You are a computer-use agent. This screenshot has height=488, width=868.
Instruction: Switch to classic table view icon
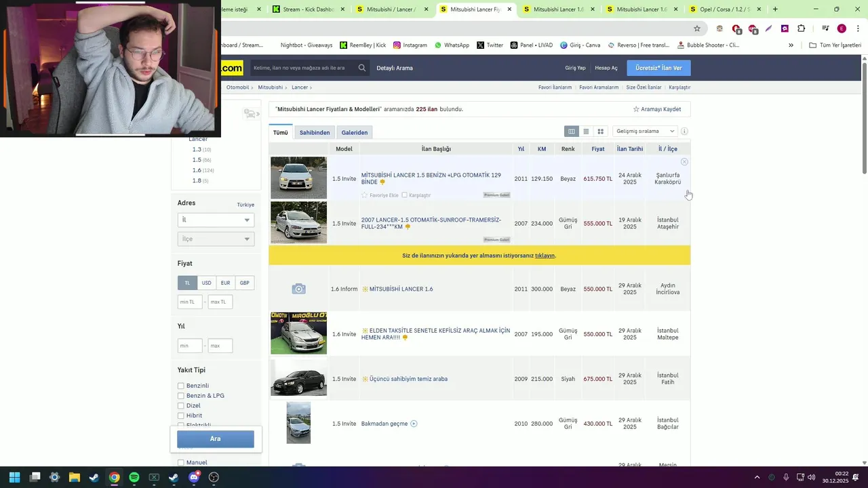click(572, 131)
